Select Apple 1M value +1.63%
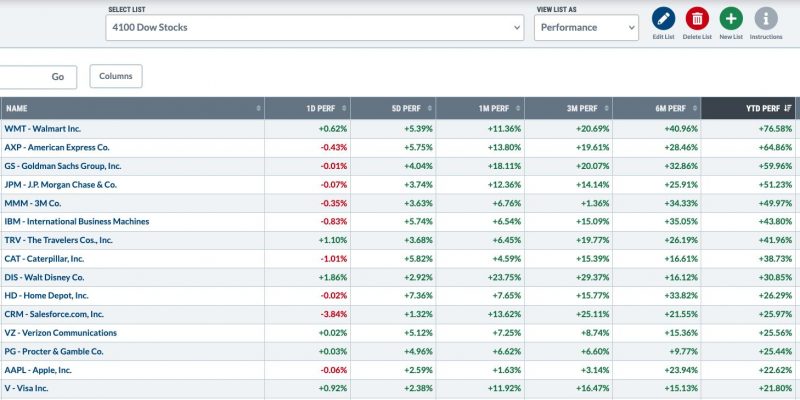 pos(507,370)
